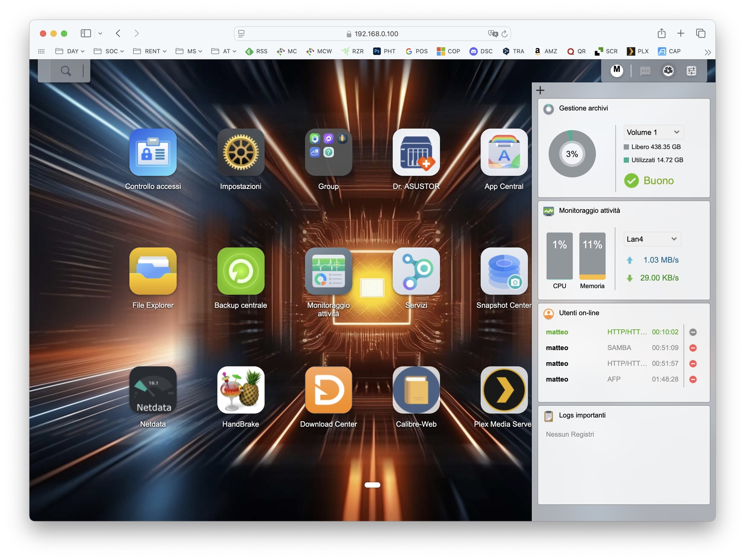Go back to previous page

tap(118, 34)
